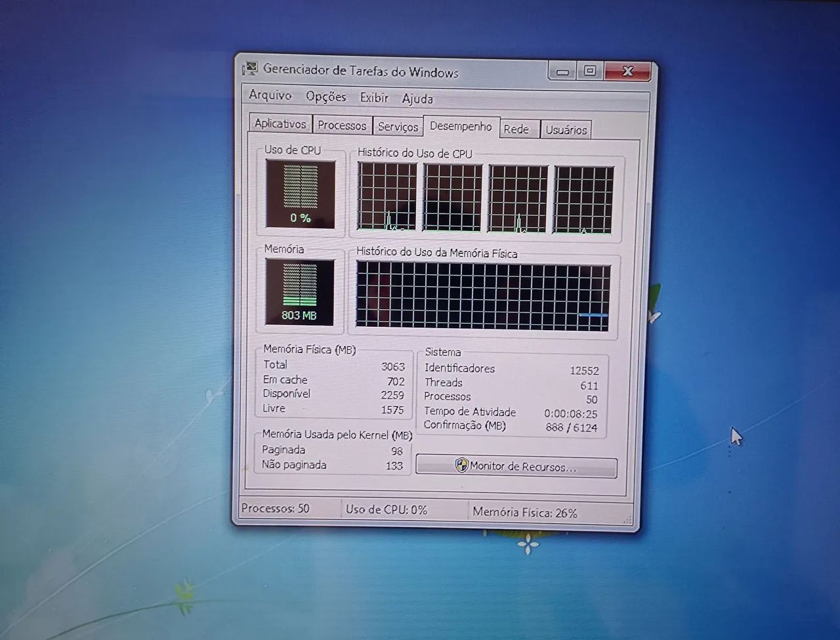Open the Arquivo menu

coord(270,95)
